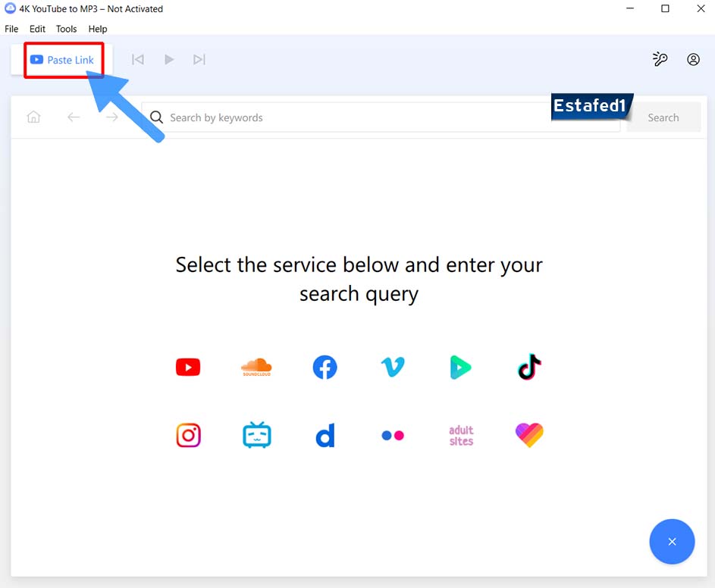Choose TikTok as the search service

[x=528, y=367]
